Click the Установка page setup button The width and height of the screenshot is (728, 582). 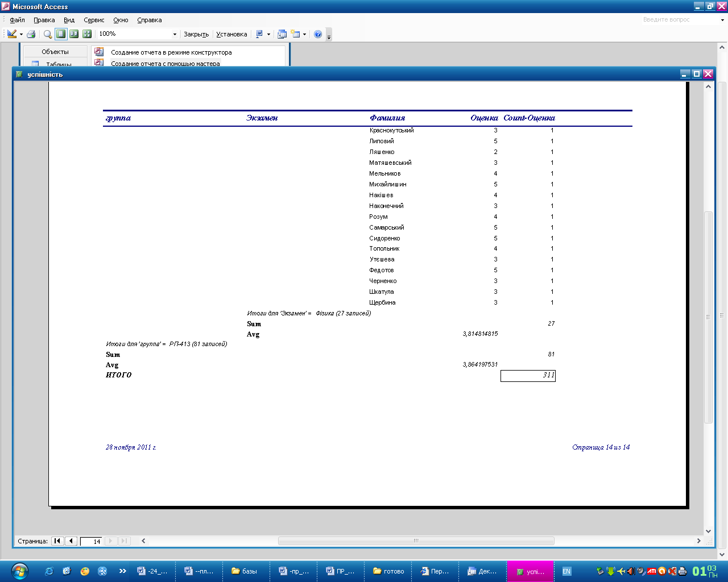[x=231, y=34]
